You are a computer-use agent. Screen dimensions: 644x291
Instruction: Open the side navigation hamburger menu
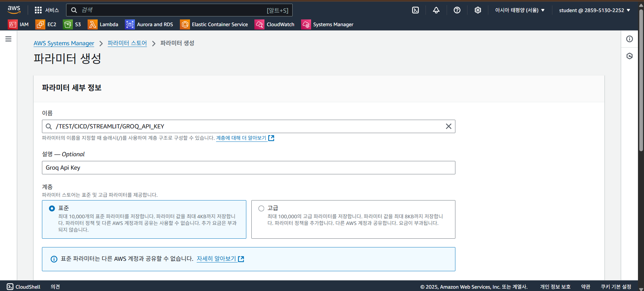point(8,39)
